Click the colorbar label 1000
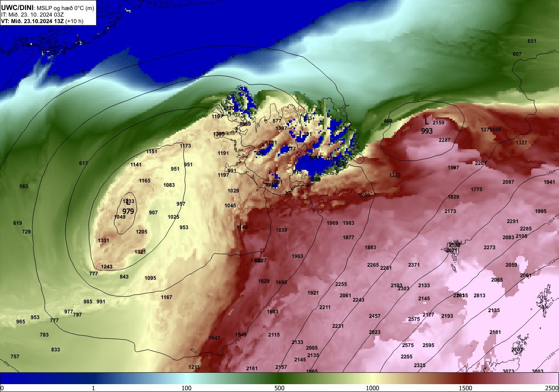Screen dimensions: 559x392 pos(372,388)
